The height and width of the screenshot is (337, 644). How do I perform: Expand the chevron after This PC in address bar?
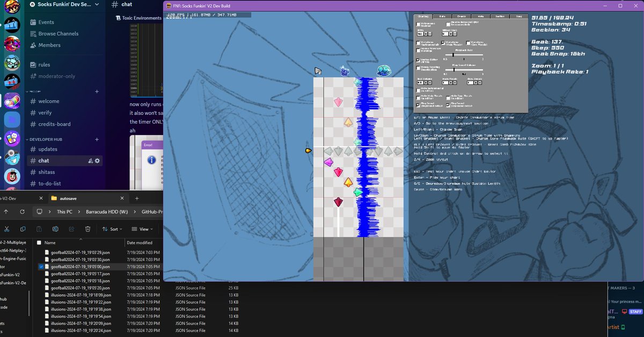79,211
